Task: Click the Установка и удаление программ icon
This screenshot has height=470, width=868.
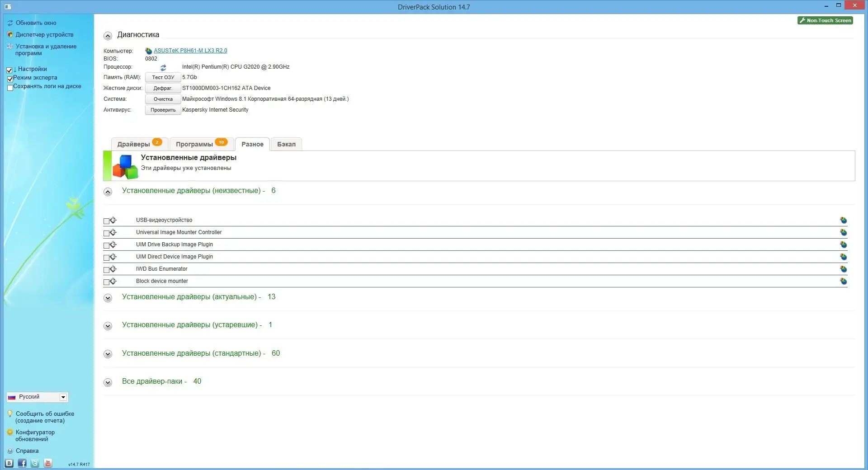Action: coord(10,46)
